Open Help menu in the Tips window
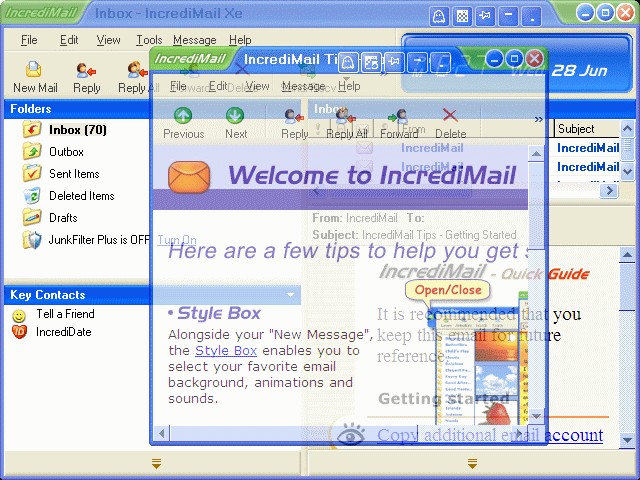Screen dimensions: 640x480 (349, 86)
